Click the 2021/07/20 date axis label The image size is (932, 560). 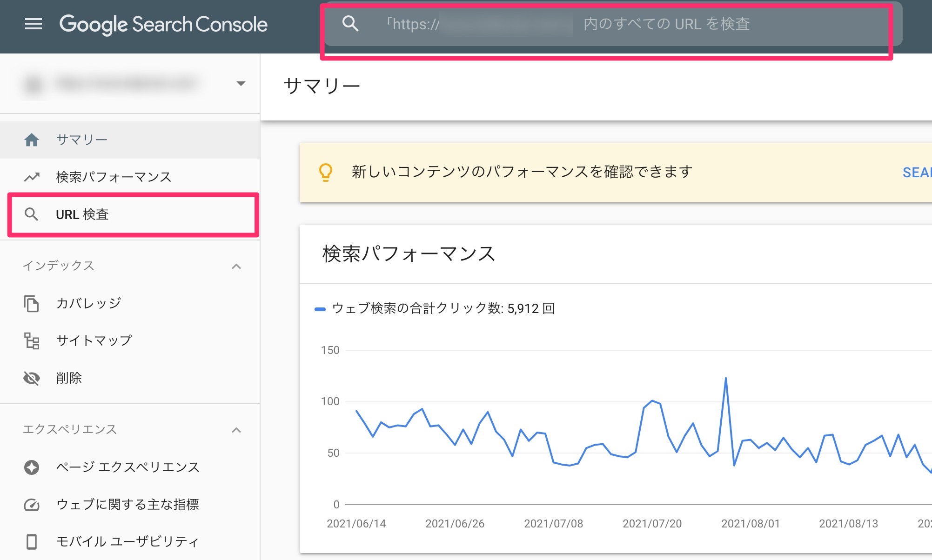652,524
